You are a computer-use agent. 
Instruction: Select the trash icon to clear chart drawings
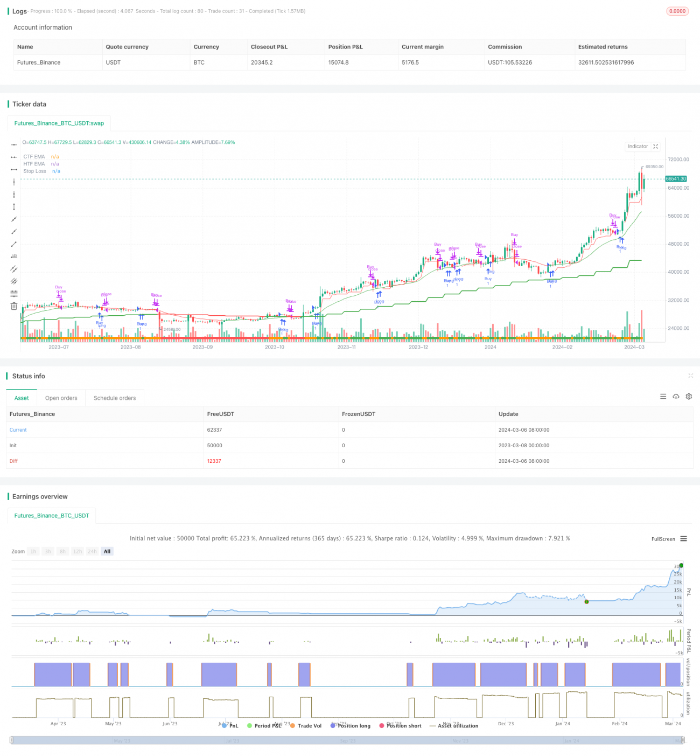13,306
